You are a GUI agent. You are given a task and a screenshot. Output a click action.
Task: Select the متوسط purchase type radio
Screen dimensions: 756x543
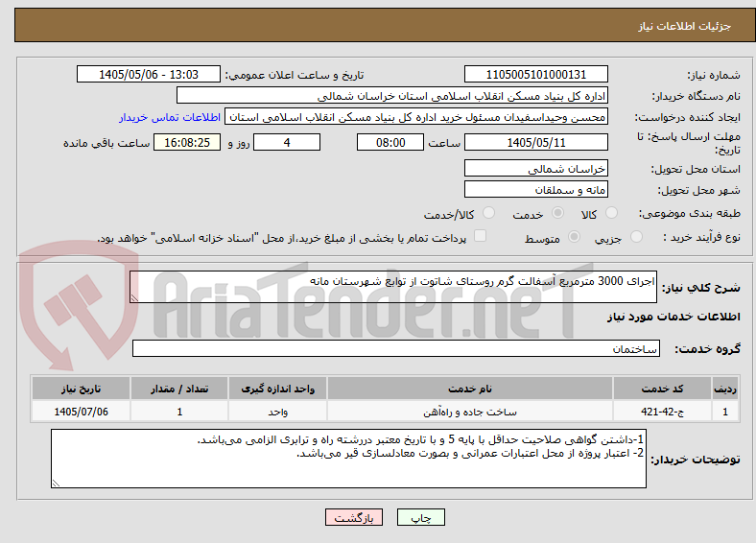pos(575,236)
